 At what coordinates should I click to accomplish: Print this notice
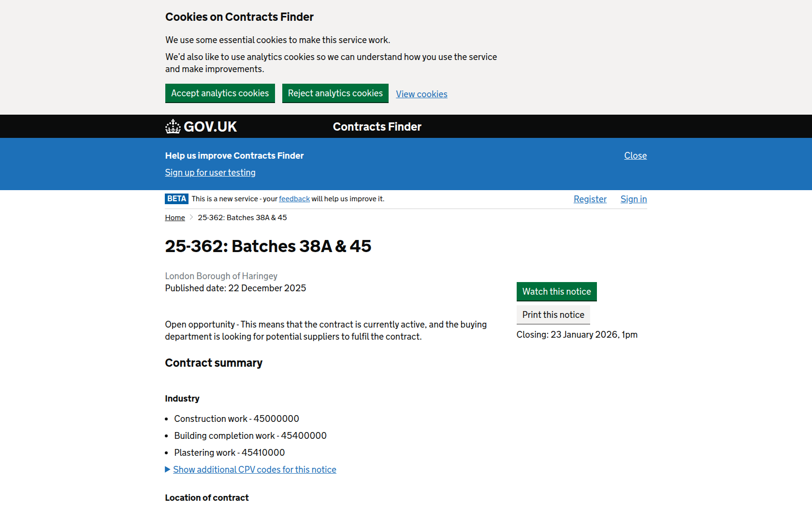(553, 315)
